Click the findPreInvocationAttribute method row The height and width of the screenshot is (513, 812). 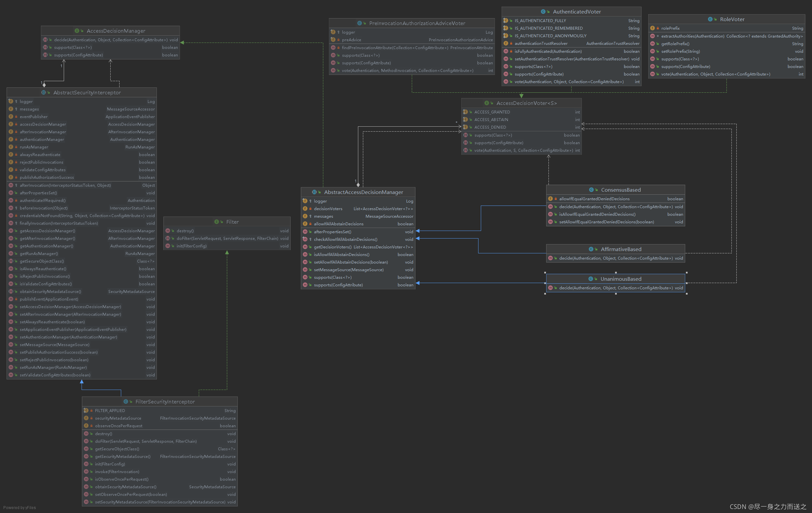412,48
